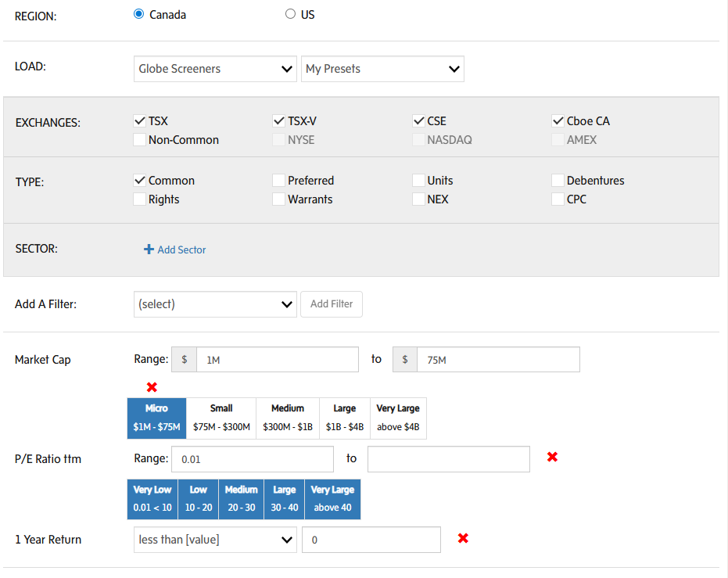Select the US region radio button
Viewport: 728px width, 578px height.
[291, 14]
